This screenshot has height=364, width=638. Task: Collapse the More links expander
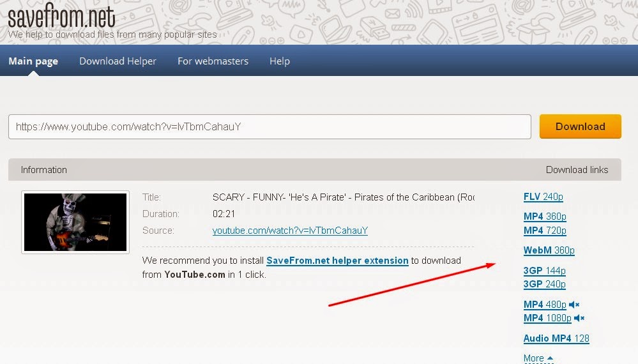coord(538,358)
